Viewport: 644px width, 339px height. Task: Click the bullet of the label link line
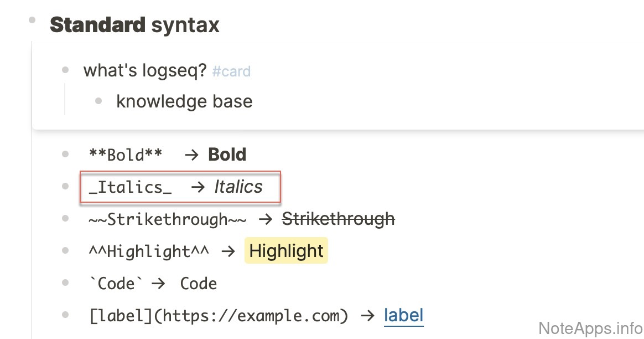click(x=65, y=315)
